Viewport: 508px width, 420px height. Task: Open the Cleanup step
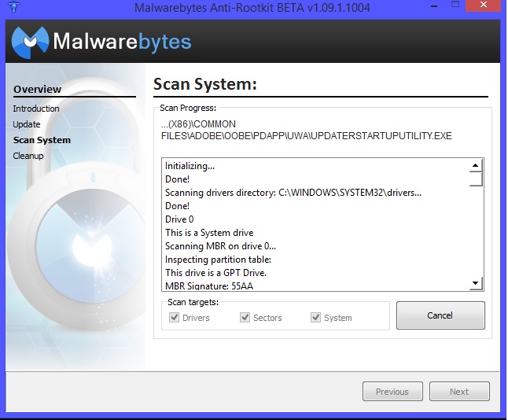tap(28, 156)
